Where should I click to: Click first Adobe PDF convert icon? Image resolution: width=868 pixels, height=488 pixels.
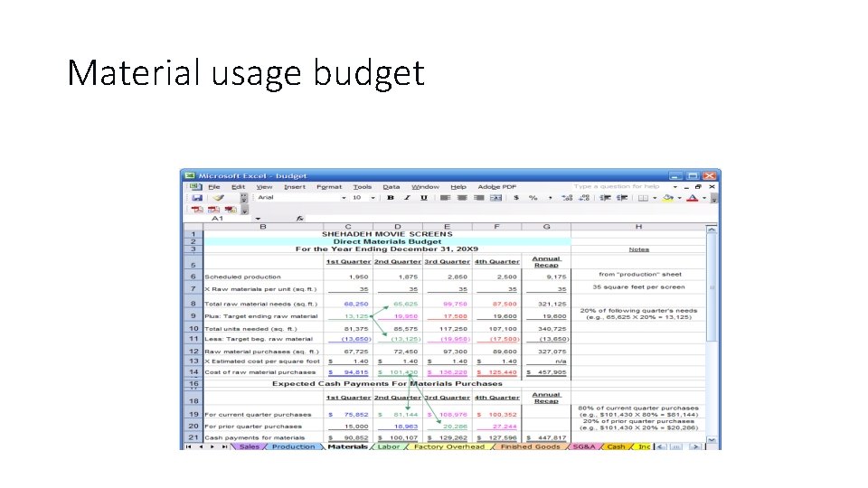(x=196, y=209)
